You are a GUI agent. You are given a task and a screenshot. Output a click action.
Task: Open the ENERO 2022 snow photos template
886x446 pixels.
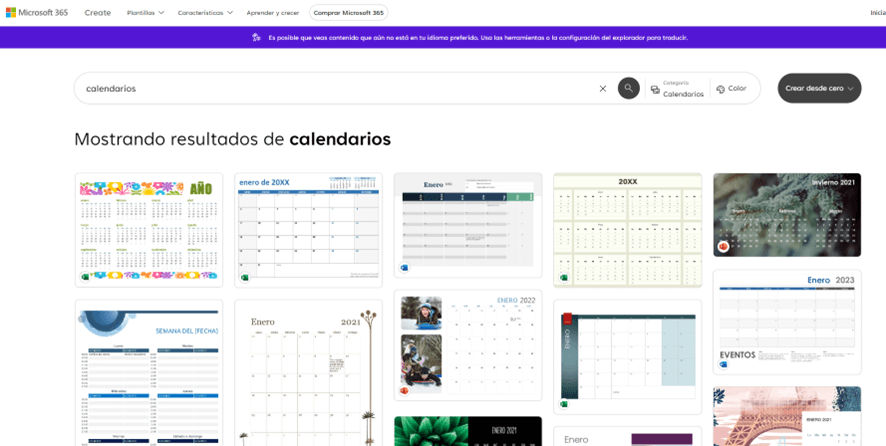tap(468, 345)
